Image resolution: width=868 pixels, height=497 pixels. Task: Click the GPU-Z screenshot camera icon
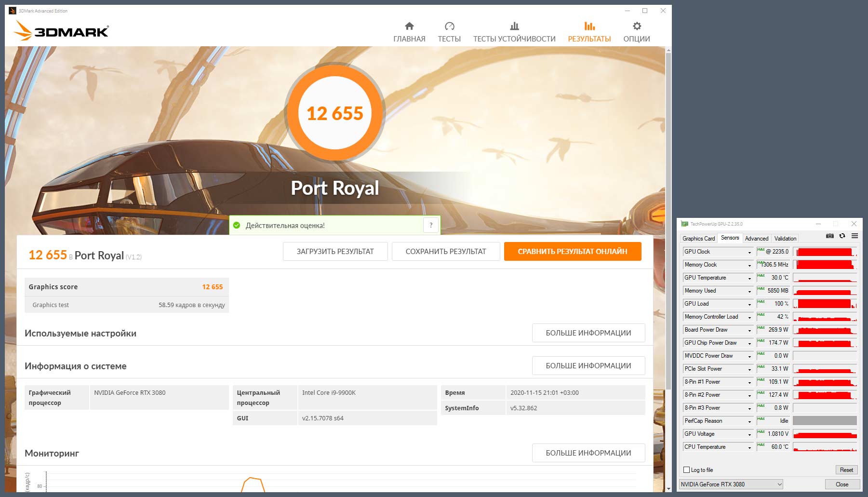pos(829,236)
